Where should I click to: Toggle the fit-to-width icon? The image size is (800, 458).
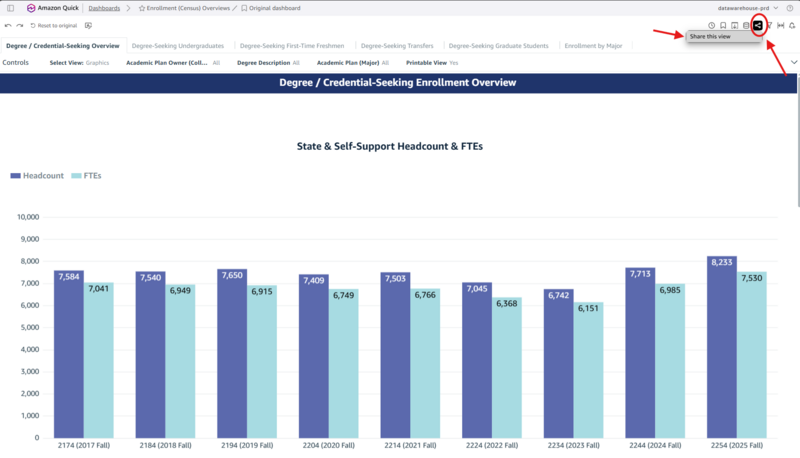pyautogui.click(x=781, y=26)
